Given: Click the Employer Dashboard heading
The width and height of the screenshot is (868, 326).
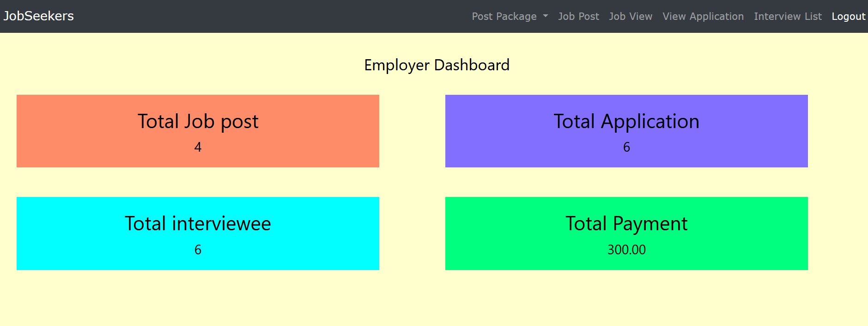Looking at the screenshot, I should tap(437, 65).
